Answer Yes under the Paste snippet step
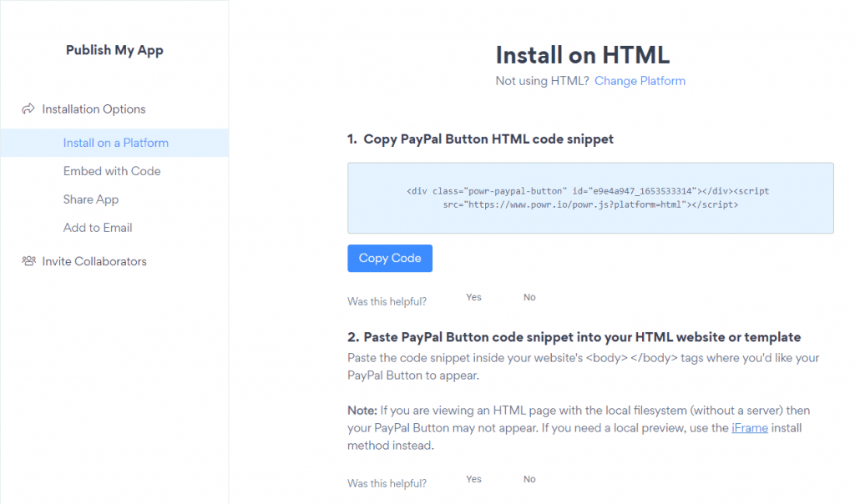Image resolution: width=855 pixels, height=504 pixels. 473,479
